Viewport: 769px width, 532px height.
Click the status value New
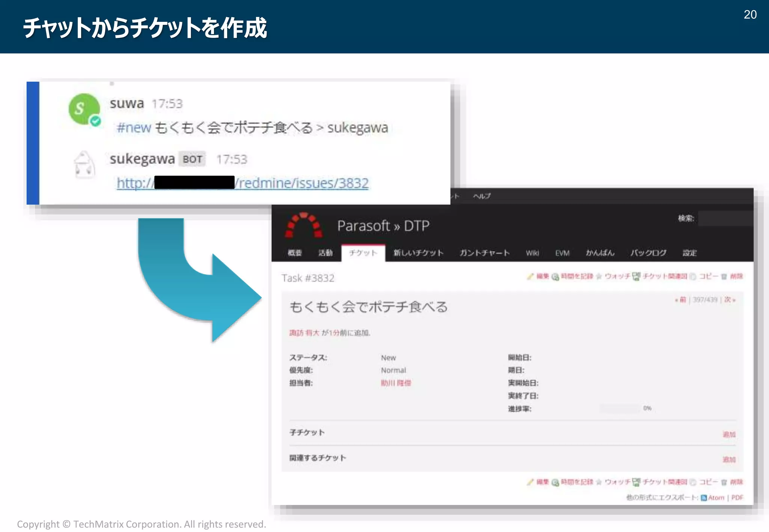(388, 358)
